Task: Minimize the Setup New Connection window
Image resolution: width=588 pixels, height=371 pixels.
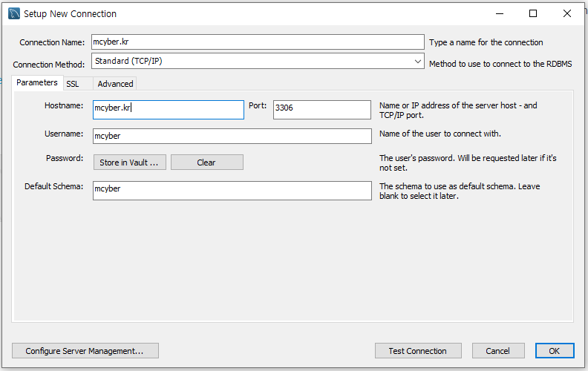Action: 500,13
